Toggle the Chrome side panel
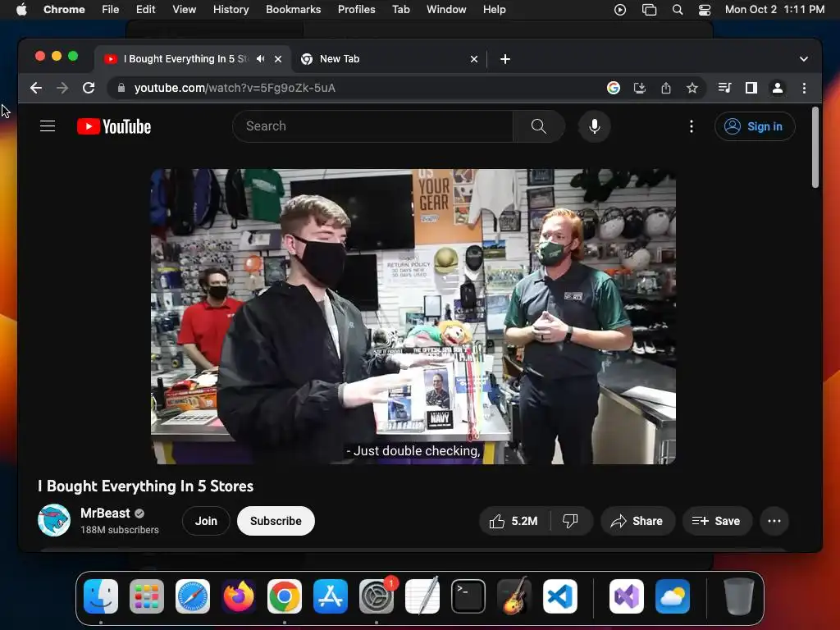840x630 pixels. coord(751,88)
